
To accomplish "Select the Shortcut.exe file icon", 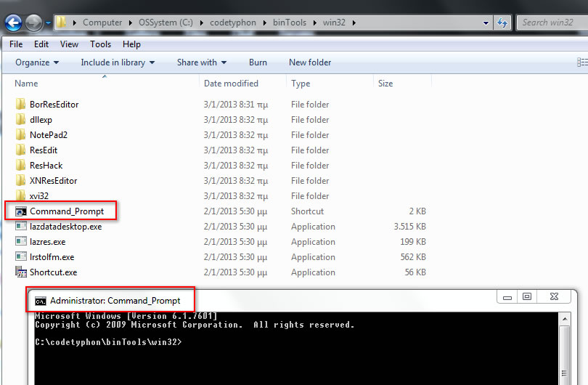I will [x=21, y=272].
